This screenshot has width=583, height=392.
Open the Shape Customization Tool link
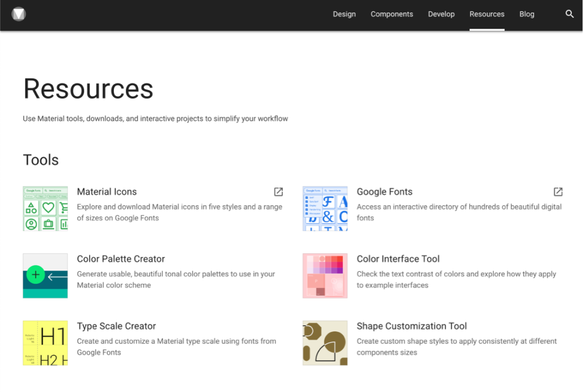411,326
